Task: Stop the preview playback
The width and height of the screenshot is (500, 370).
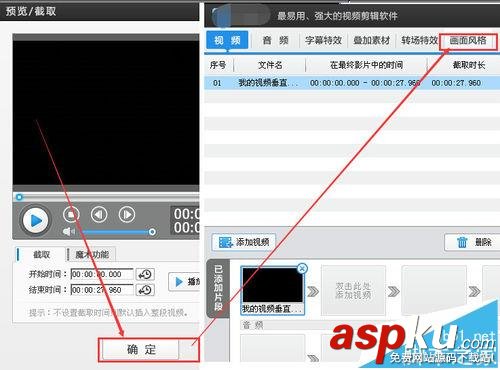Action: click(x=71, y=214)
